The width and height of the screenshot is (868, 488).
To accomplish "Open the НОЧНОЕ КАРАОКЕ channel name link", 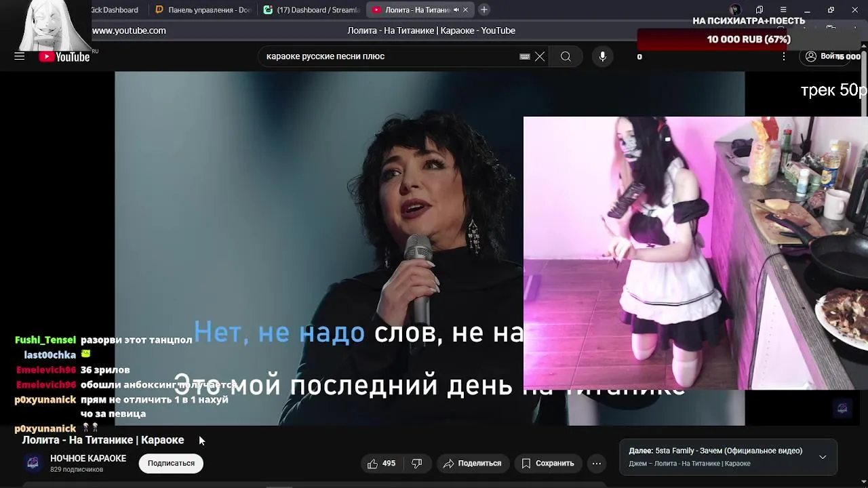I will pos(88,459).
